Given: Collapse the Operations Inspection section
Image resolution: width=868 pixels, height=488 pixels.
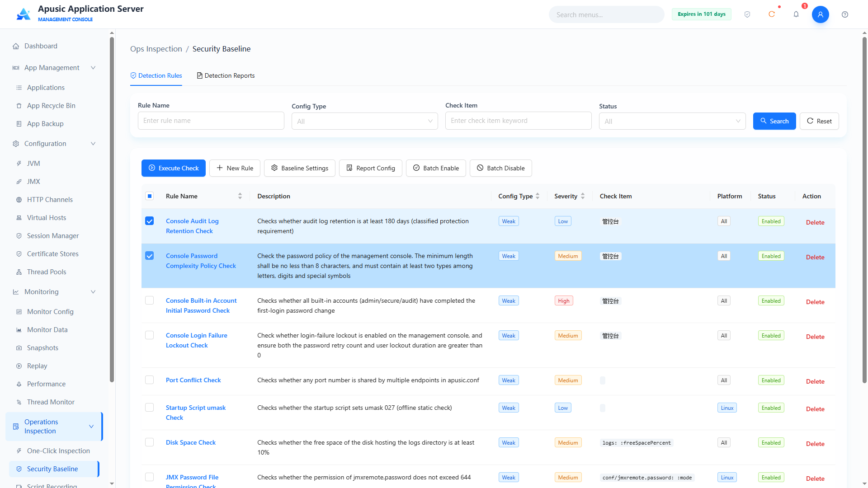Looking at the screenshot, I should [x=91, y=427].
